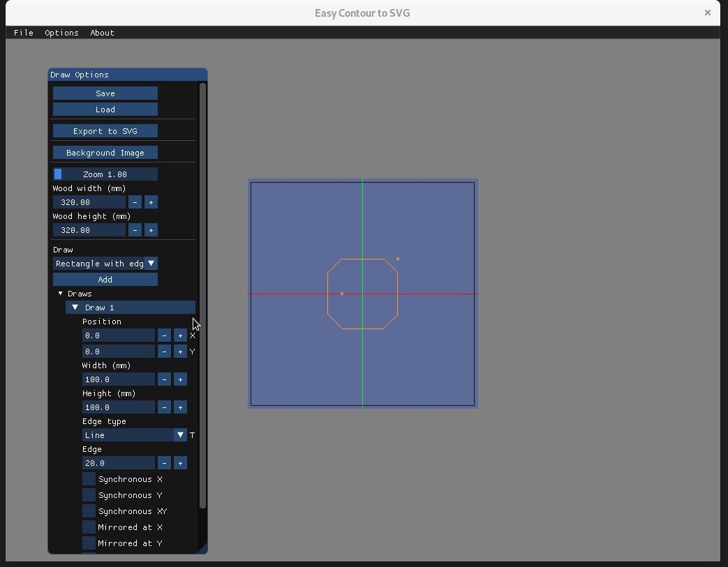
Task: Increase Width (mm) with plus button
Action: (180, 379)
